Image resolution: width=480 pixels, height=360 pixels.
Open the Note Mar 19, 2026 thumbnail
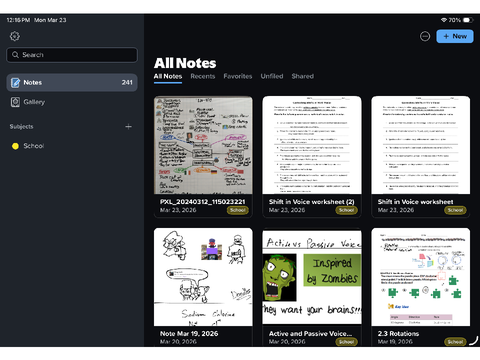pyautogui.click(x=203, y=277)
